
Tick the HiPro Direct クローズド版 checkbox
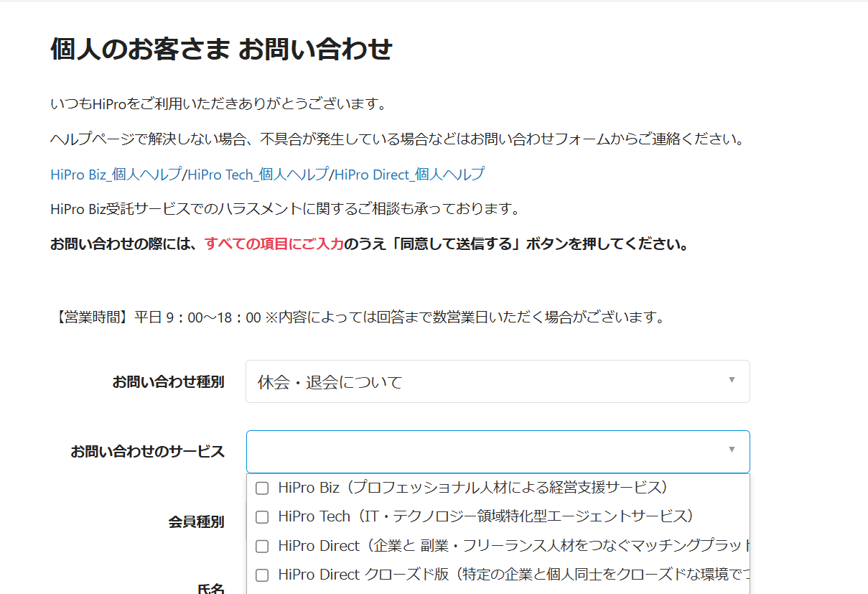pyautogui.click(x=262, y=575)
